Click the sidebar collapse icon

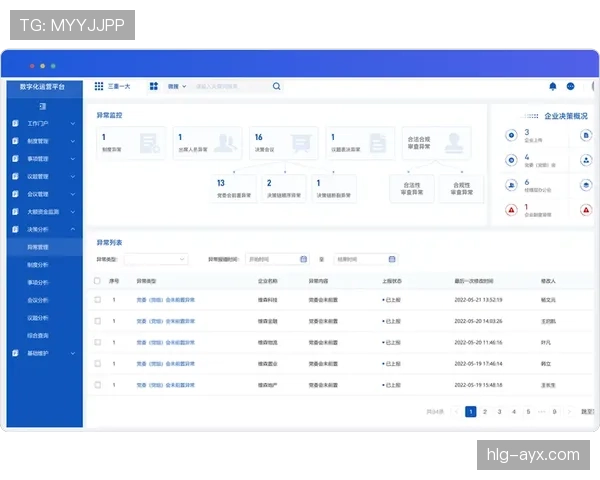42,105
